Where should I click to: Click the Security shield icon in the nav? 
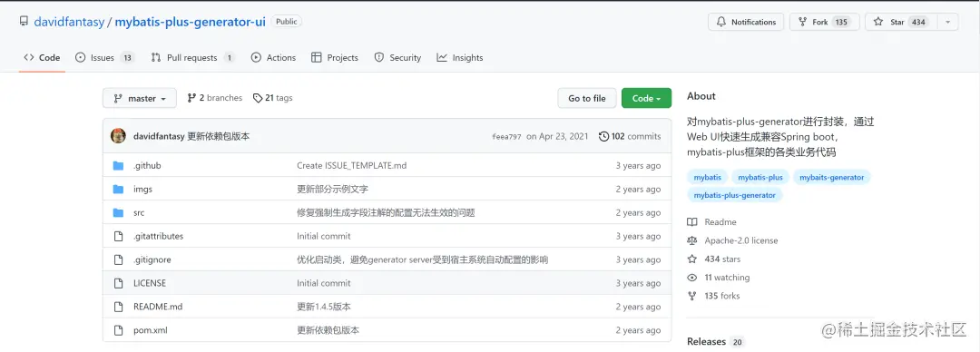pos(378,57)
